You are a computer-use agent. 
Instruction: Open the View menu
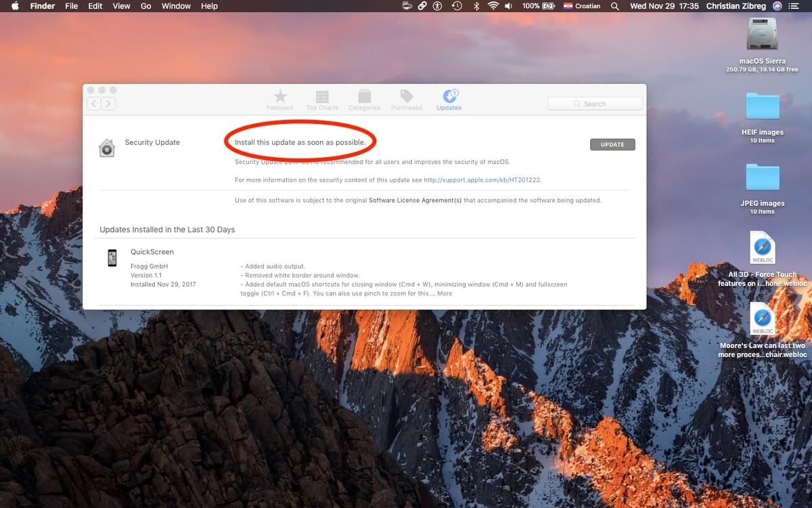[x=122, y=6]
